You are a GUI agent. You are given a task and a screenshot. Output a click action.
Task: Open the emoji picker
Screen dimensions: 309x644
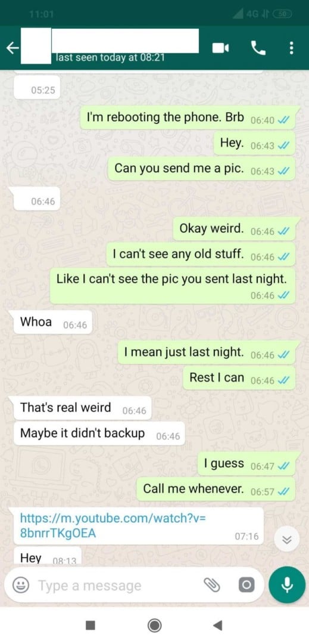(x=19, y=586)
